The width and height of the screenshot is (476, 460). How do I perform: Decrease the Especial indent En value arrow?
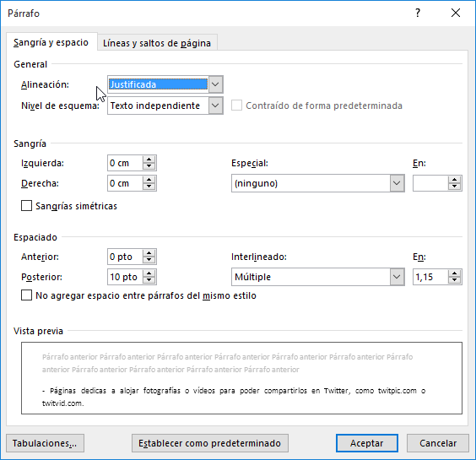click(x=454, y=187)
